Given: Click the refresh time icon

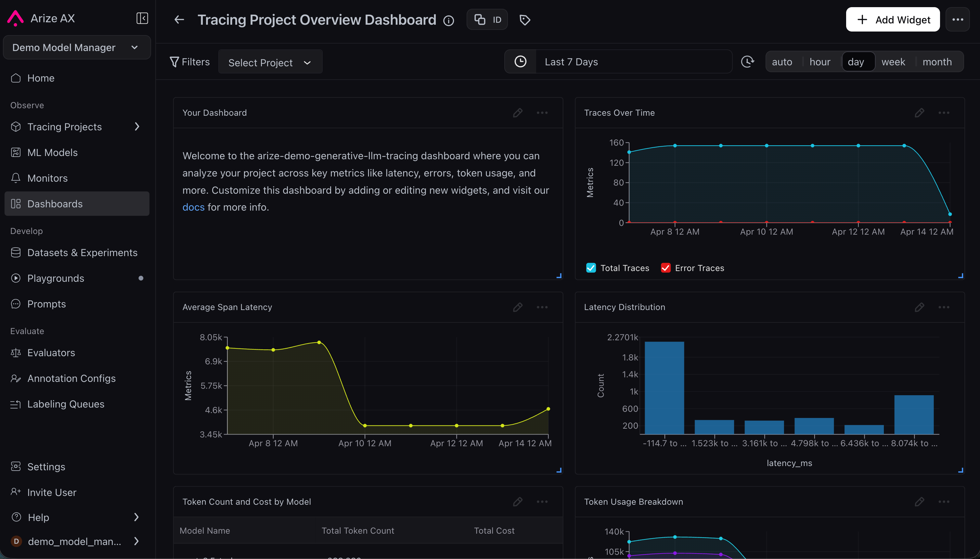Looking at the screenshot, I should [747, 62].
